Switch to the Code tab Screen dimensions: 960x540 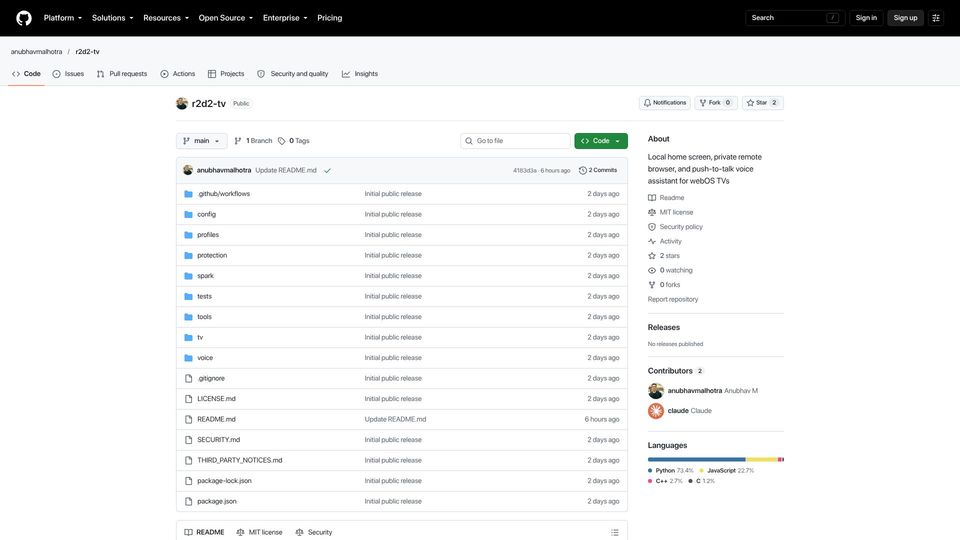pyautogui.click(x=26, y=73)
